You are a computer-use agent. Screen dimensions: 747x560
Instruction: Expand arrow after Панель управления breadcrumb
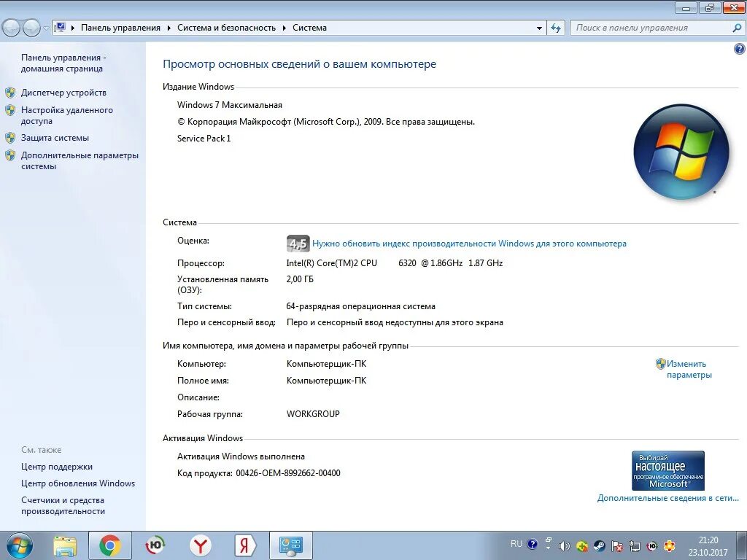[169, 28]
